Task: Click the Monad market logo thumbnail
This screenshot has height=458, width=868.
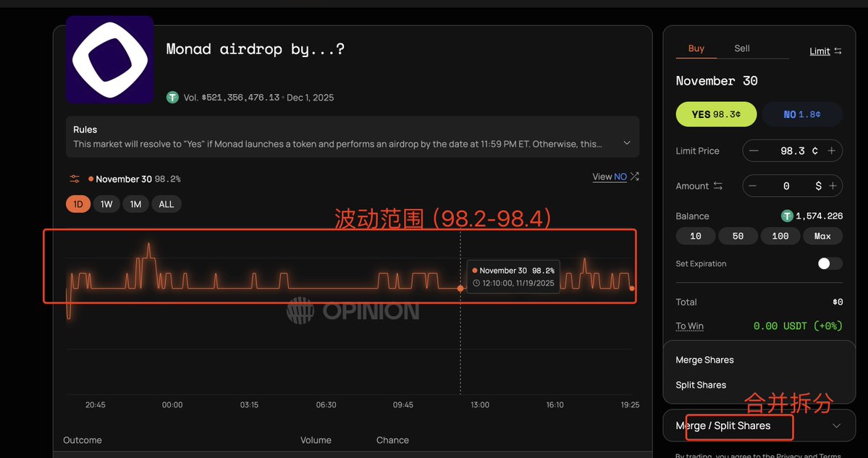Action: click(109, 59)
